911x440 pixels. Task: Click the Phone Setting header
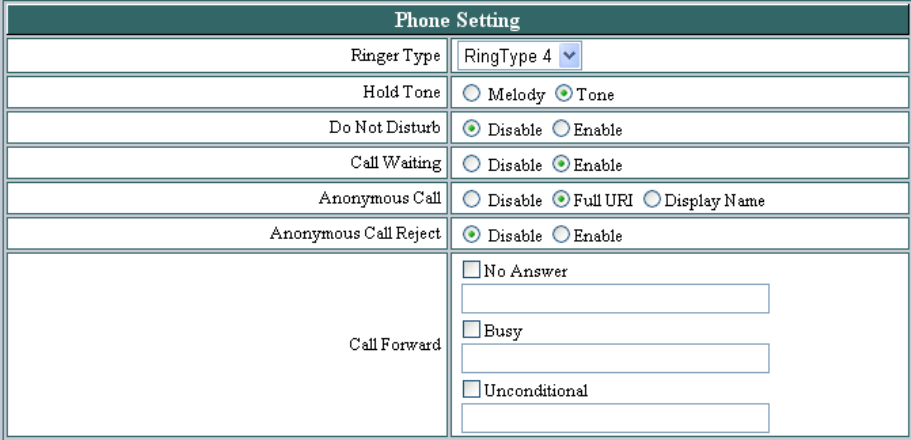pos(455,19)
